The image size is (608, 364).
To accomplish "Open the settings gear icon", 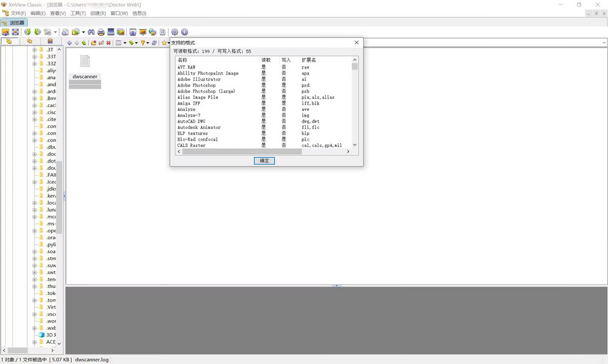I will 175,32.
